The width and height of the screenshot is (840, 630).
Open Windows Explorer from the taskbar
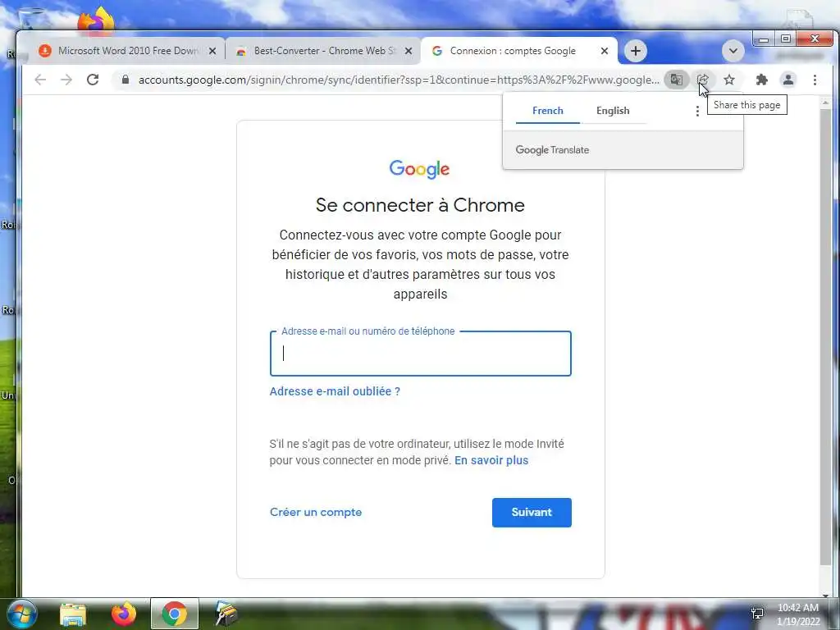pos(73,614)
